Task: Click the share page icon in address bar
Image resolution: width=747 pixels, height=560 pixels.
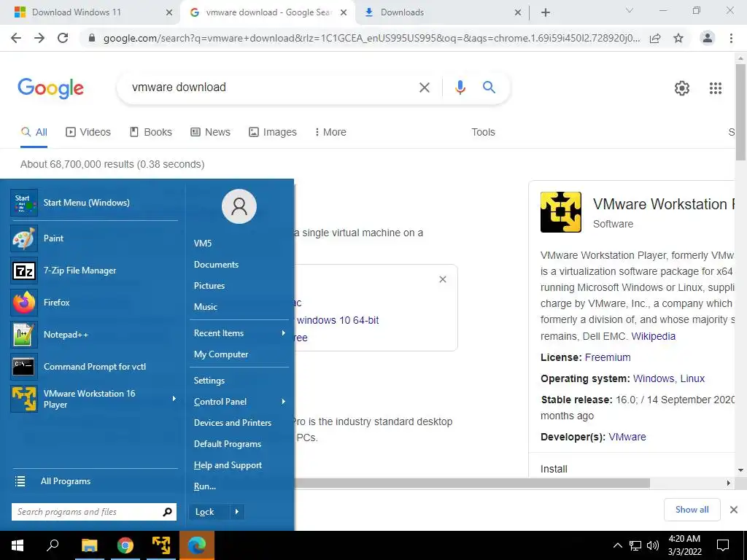Action: pyautogui.click(x=655, y=38)
